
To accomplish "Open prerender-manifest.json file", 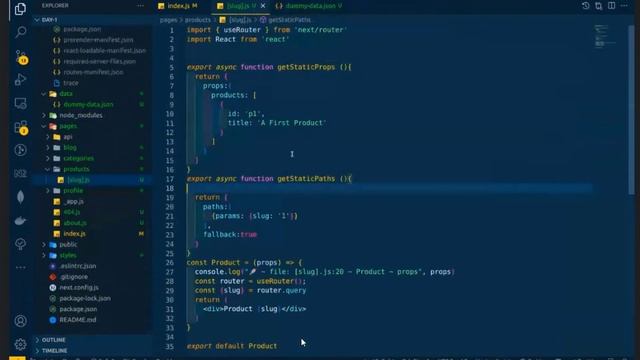I will pos(98,40).
